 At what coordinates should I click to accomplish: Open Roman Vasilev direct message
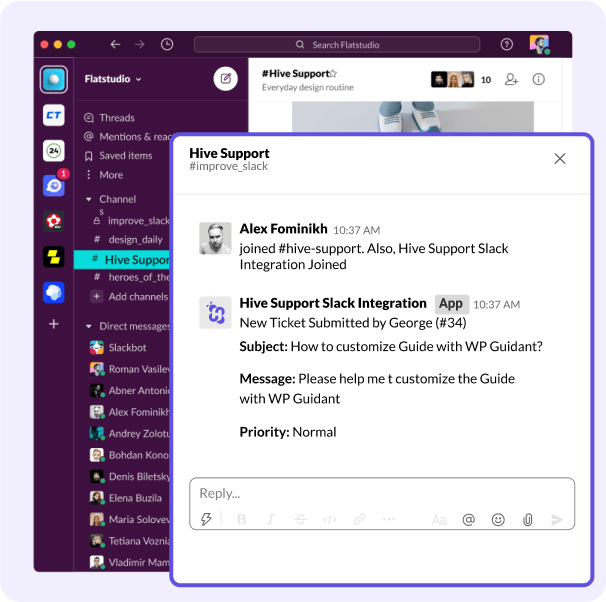tap(130, 369)
